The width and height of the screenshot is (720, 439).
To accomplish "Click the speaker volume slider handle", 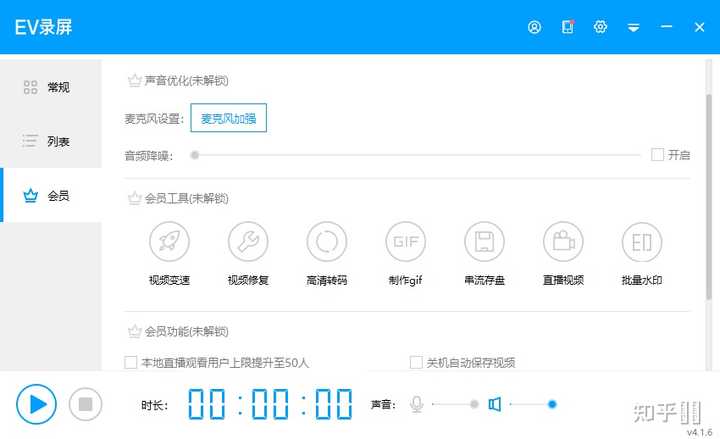I will 552,404.
